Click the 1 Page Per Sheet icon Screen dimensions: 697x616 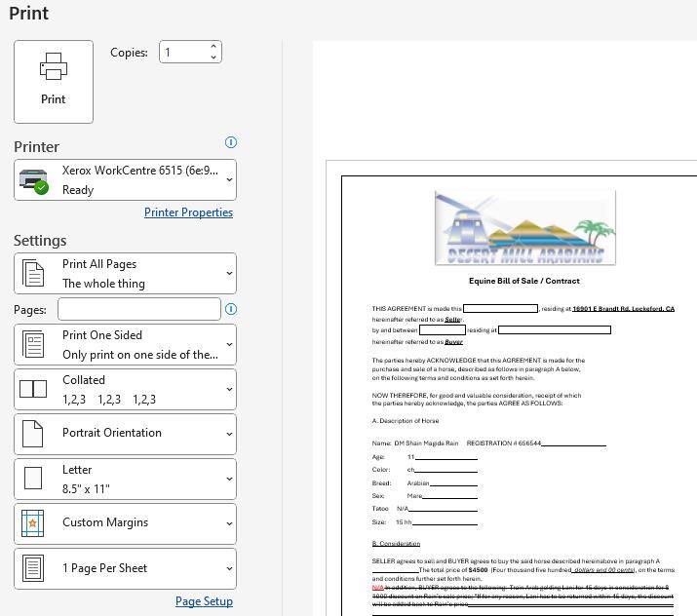point(33,568)
